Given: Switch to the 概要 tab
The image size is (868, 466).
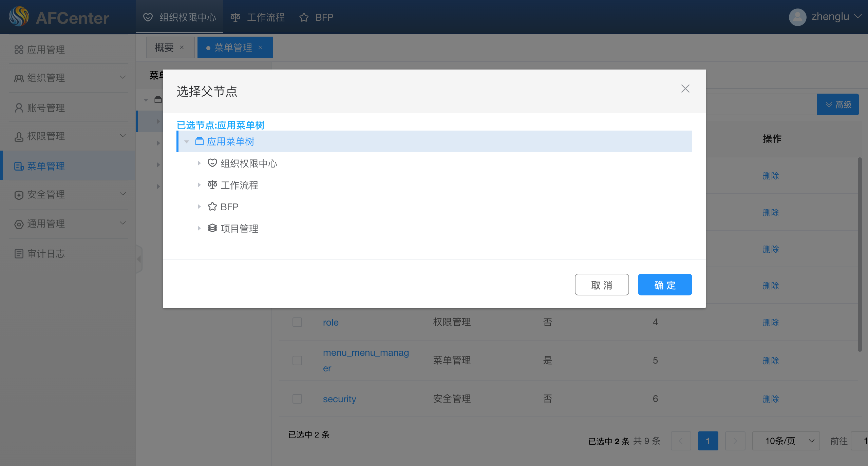Looking at the screenshot, I should click(164, 47).
